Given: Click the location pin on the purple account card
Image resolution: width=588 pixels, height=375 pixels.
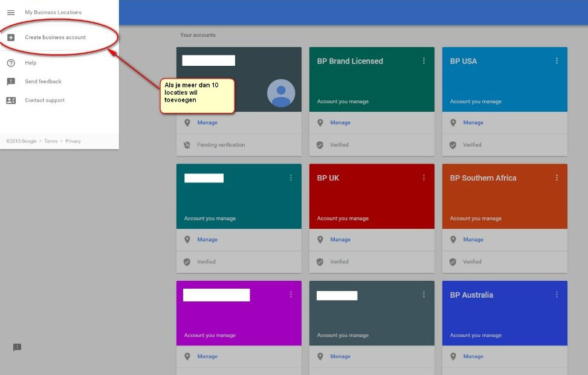Looking at the screenshot, I should pyautogui.click(x=187, y=357).
